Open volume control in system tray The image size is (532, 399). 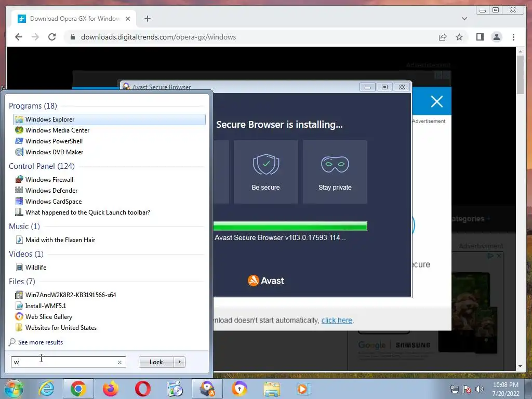pyautogui.click(x=480, y=389)
